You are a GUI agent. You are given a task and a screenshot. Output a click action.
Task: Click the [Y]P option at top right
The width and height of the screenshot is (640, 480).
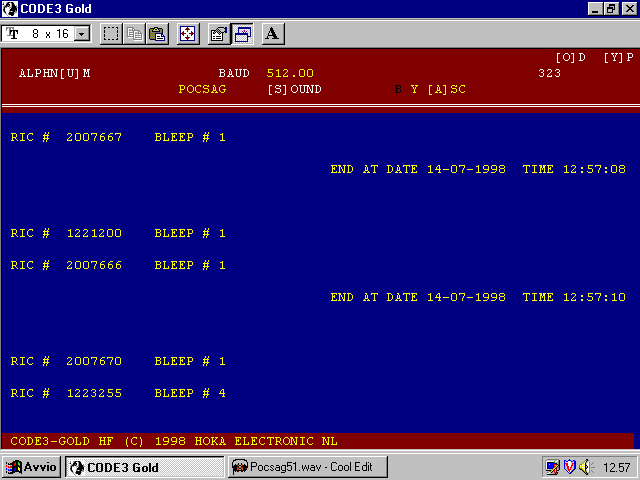pyautogui.click(x=618, y=58)
